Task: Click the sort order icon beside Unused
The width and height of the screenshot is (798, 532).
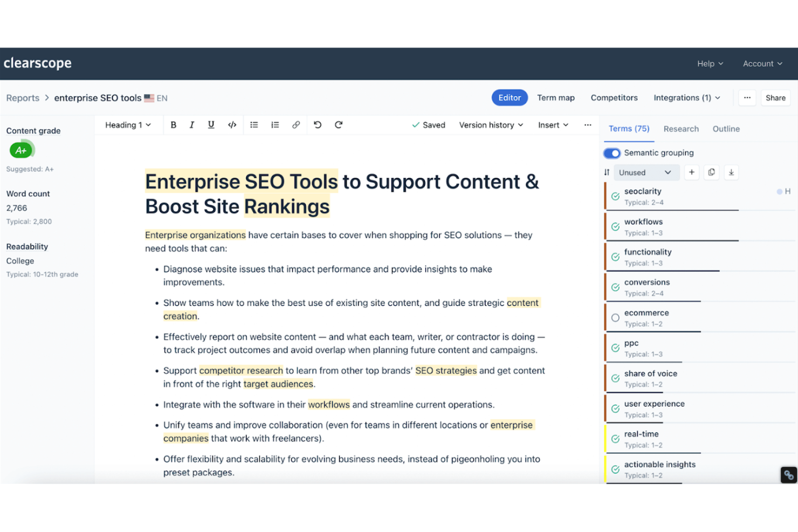Action: point(607,172)
